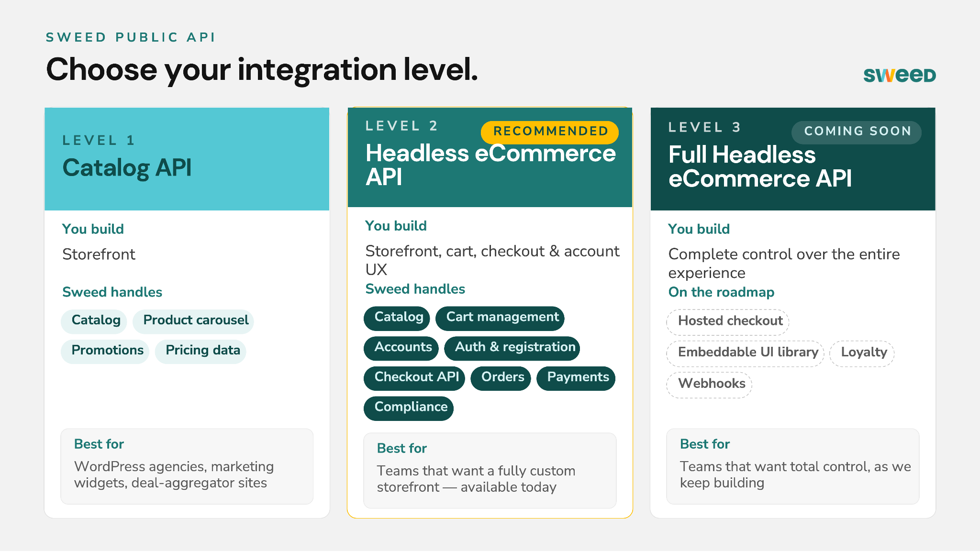Click the 'LEVEL 3' label
The image size is (980, 552).
point(705,128)
